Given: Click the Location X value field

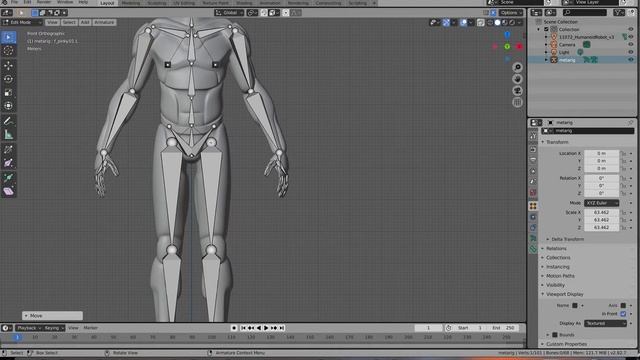Looking at the screenshot, I should click(602, 153).
